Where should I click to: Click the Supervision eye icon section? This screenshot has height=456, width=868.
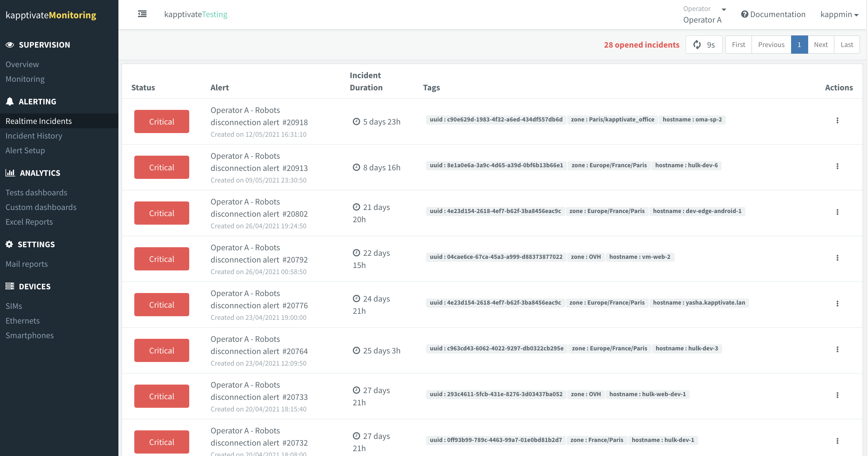(10, 45)
